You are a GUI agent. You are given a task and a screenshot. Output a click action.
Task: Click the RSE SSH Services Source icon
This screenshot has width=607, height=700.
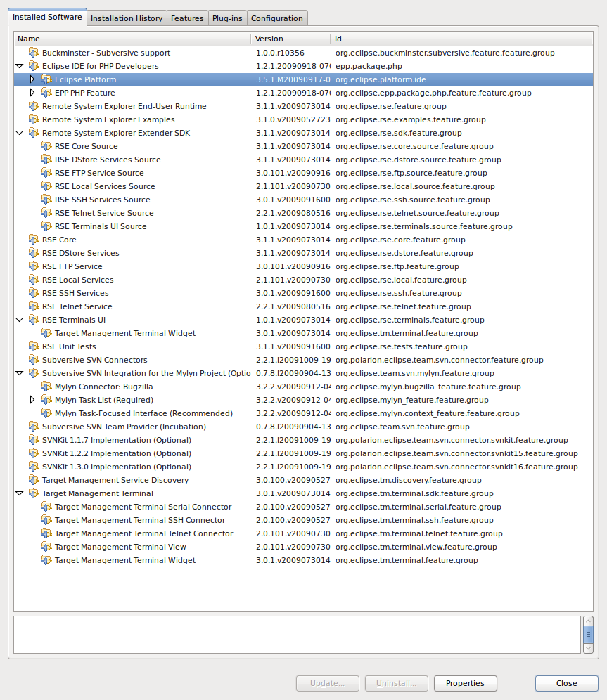(x=46, y=200)
